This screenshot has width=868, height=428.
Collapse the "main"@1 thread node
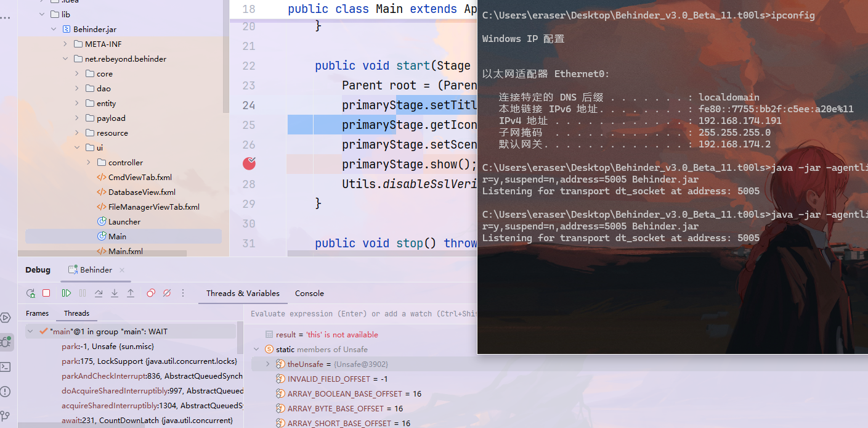pyautogui.click(x=30, y=332)
